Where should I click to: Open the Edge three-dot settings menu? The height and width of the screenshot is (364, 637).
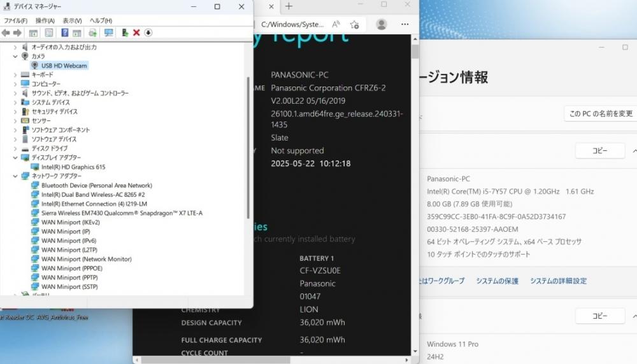click(x=404, y=24)
